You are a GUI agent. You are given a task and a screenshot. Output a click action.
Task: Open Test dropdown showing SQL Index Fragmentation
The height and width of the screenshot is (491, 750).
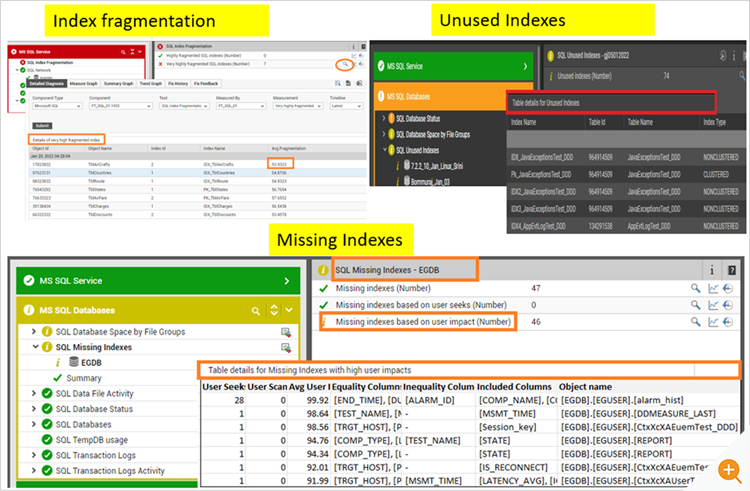tap(184, 106)
